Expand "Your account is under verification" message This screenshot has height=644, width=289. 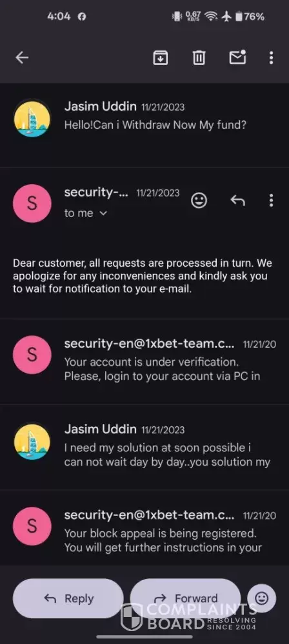coord(144,361)
